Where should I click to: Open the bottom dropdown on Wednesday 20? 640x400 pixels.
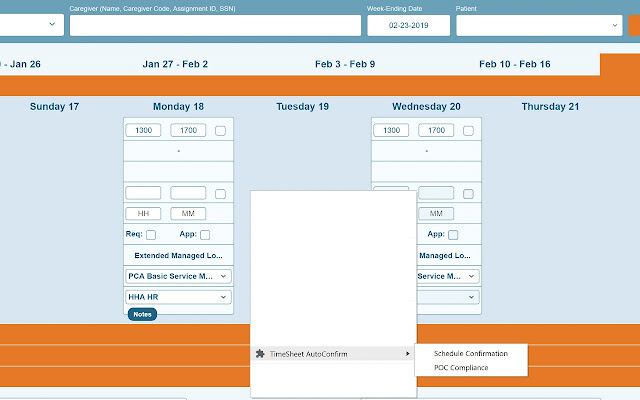pos(448,297)
